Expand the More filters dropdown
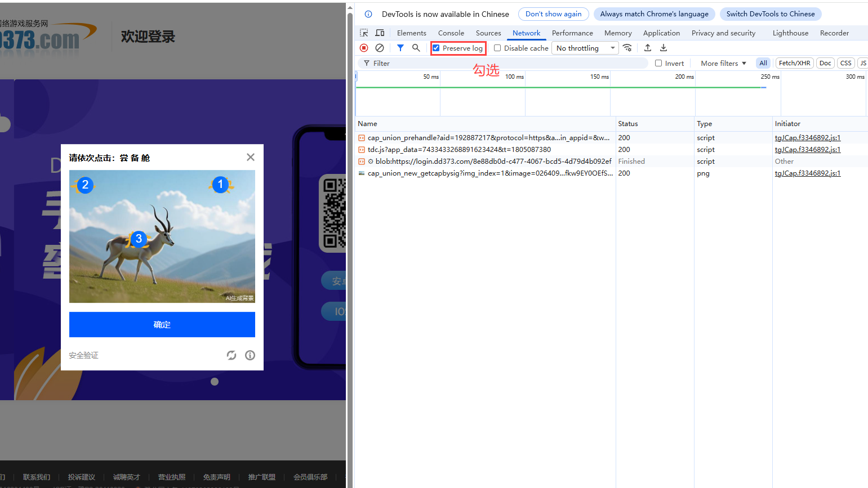The image size is (868, 488). tap(723, 63)
